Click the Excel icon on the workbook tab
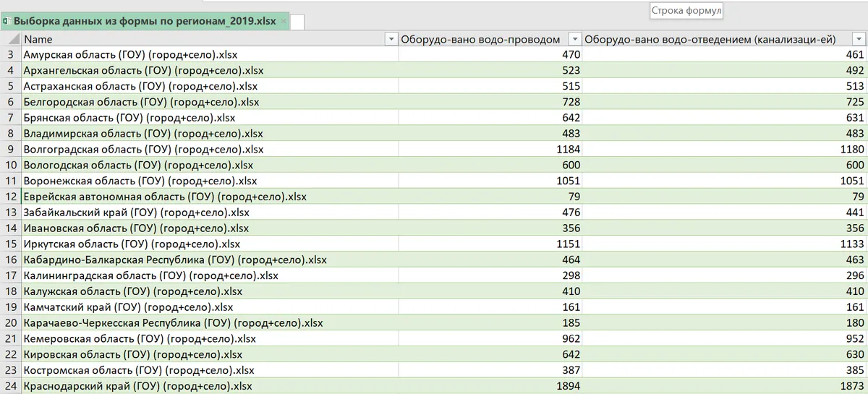This screenshot has width=868, height=394. [x=7, y=21]
